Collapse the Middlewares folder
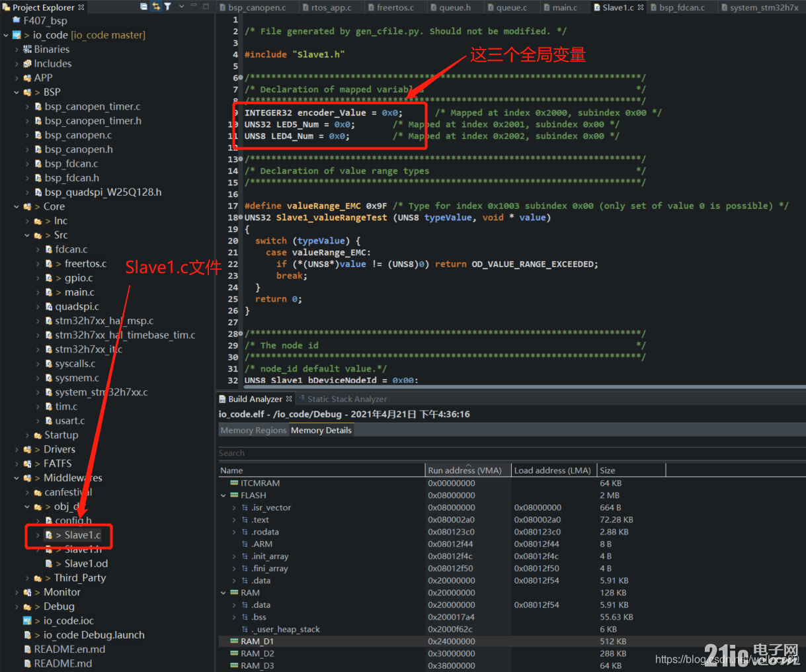Viewport: 806px width, 672px height. [x=17, y=478]
